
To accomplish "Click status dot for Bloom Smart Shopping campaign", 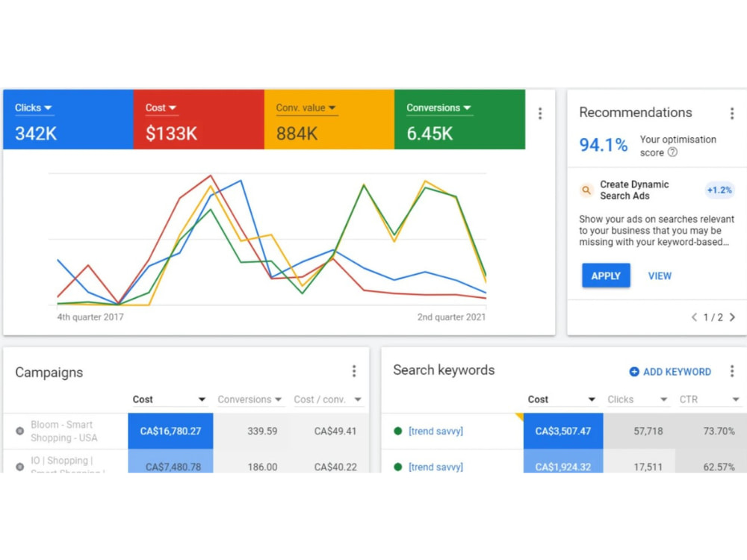I will coord(20,431).
